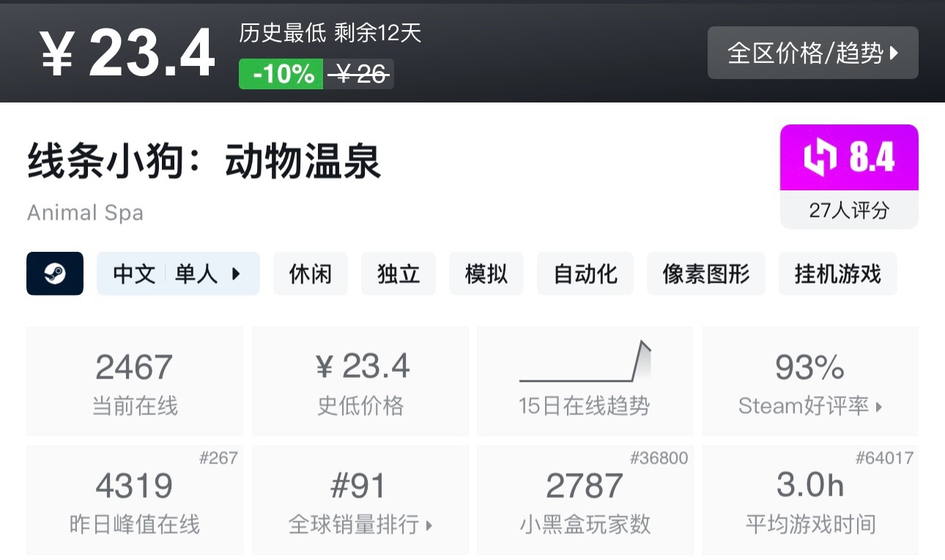This screenshot has width=945, height=560.
Task: Expand the 中文 单人 language options
Action: click(x=178, y=272)
